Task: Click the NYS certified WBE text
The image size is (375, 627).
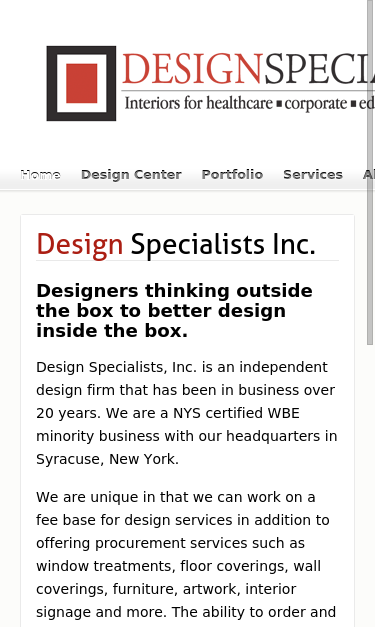Action: pos(236,413)
